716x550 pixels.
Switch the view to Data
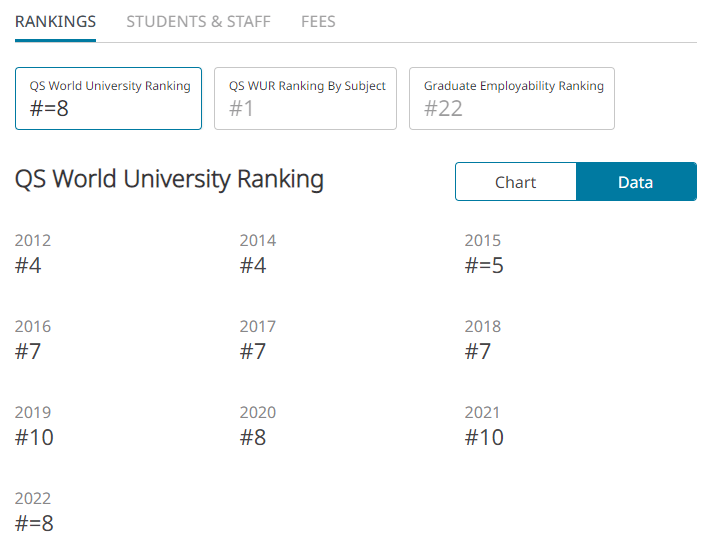pyautogui.click(x=636, y=182)
